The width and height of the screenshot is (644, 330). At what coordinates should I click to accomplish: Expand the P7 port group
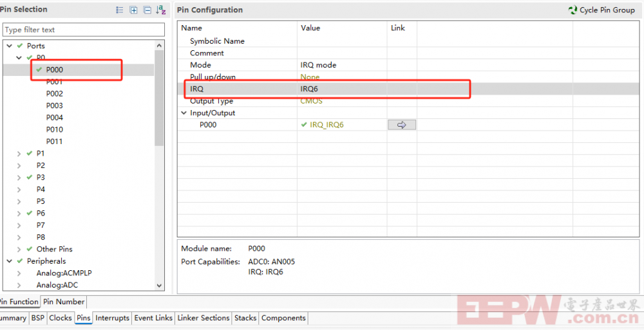[x=19, y=225]
